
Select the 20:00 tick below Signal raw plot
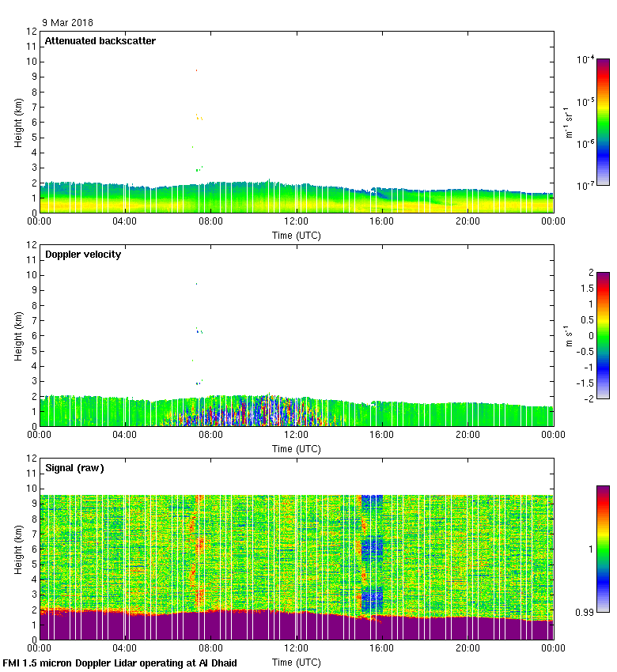pyautogui.click(x=467, y=647)
